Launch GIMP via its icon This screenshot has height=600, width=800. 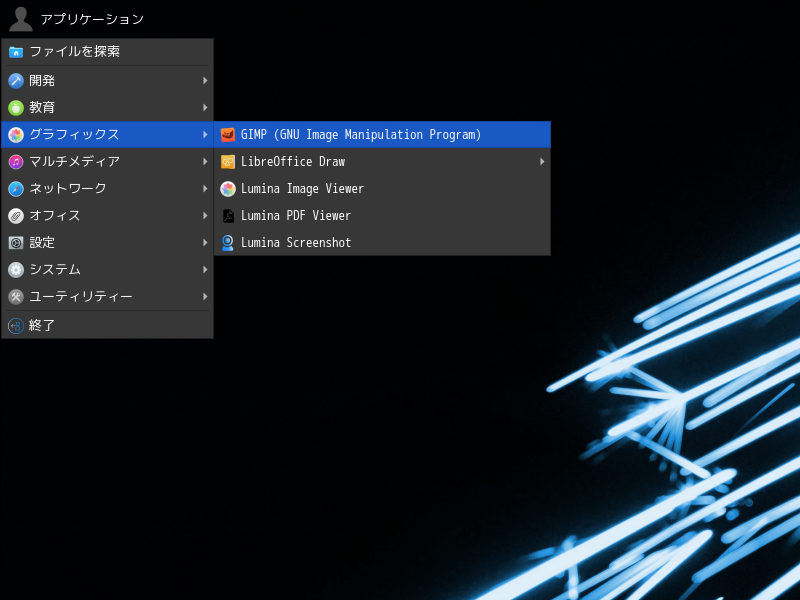[228, 134]
